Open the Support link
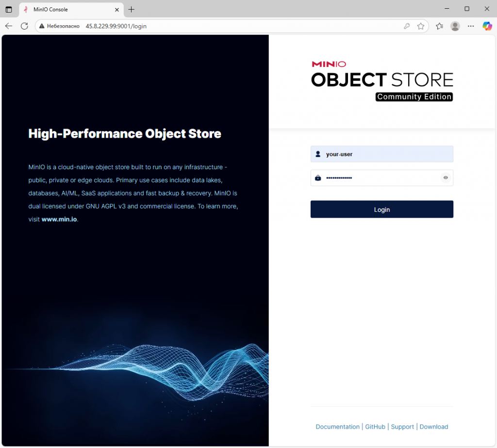Viewport: 497px width, 448px height. pyautogui.click(x=402, y=427)
